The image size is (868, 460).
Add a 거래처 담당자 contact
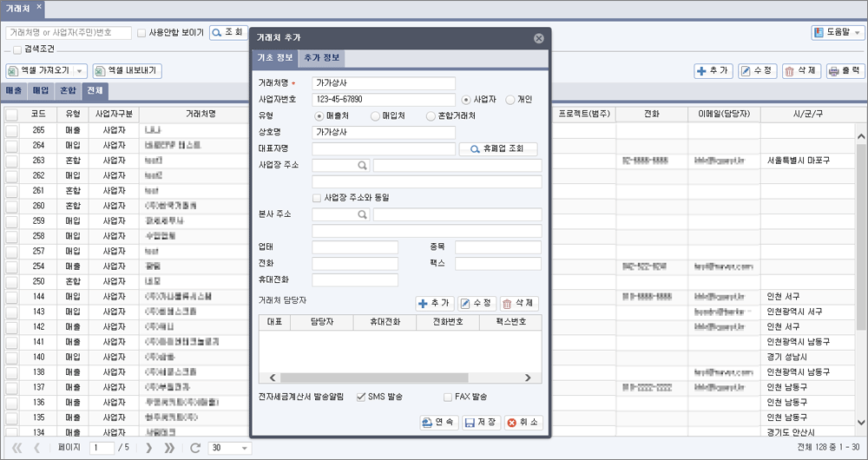[435, 304]
